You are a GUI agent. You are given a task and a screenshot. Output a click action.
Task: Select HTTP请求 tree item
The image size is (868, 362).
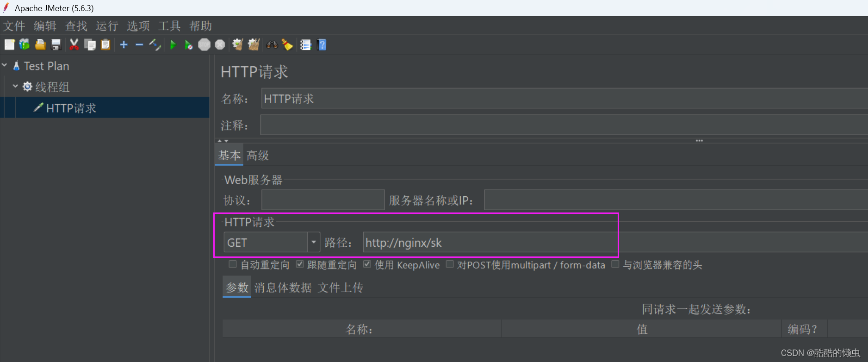tap(71, 108)
